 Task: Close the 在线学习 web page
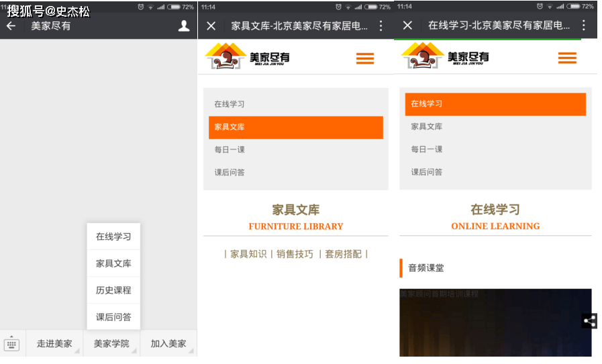[407, 26]
